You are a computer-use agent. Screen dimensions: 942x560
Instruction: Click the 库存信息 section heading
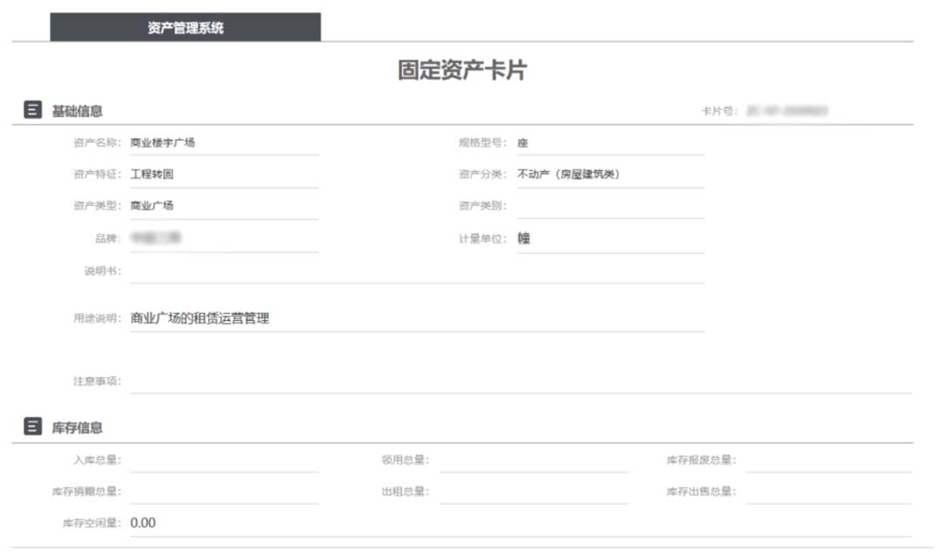(77, 427)
